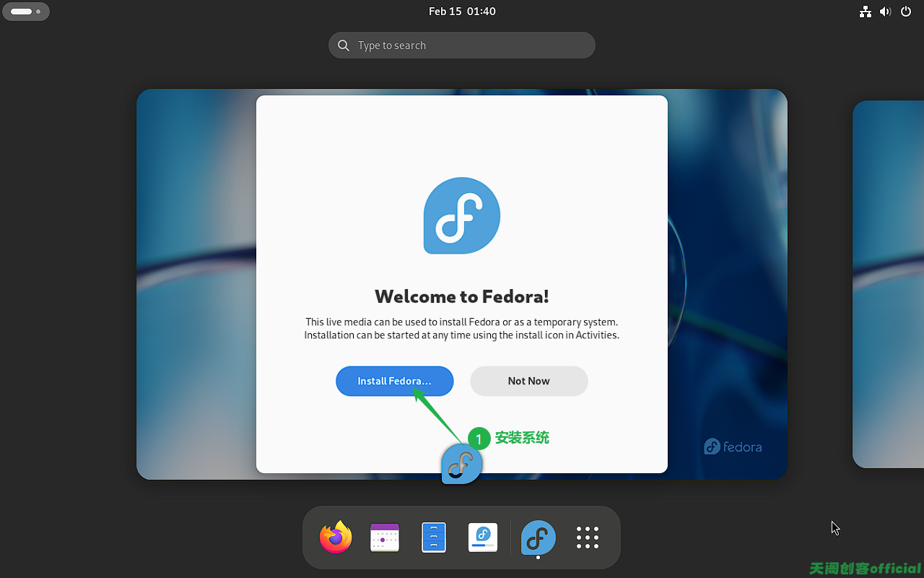Click the large Fedora logo in dialog
The image size is (924, 578).
(462, 215)
